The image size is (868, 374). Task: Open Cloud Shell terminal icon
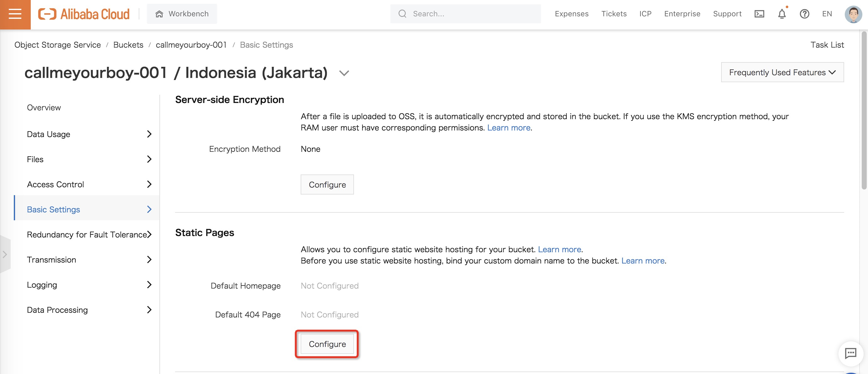click(759, 14)
